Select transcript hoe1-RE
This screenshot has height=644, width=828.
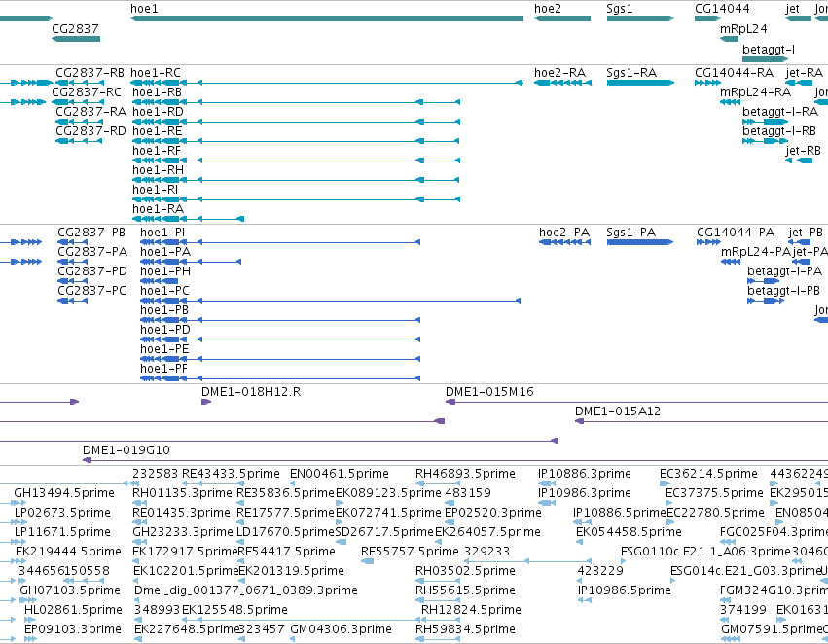[296, 141]
